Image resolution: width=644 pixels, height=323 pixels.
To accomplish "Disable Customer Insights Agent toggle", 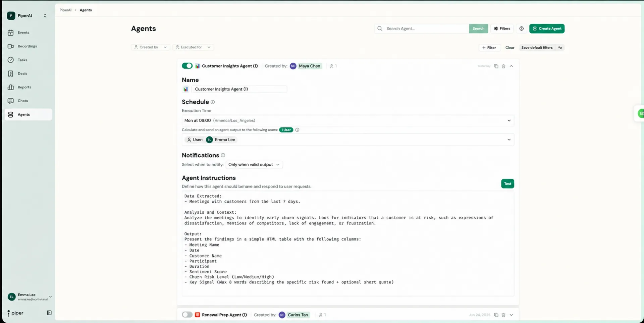I will coord(187,66).
